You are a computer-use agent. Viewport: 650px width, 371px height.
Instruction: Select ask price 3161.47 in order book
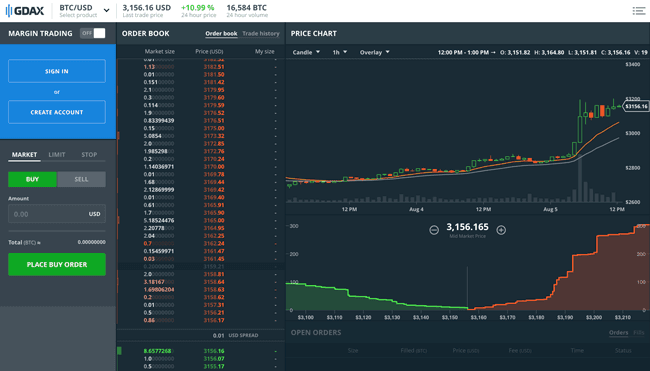coord(214,251)
